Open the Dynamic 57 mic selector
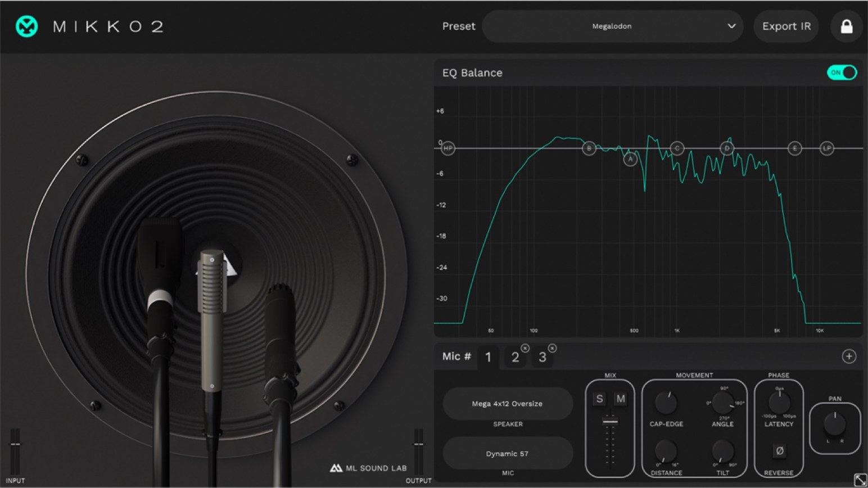Screen dimensions: 868x488 pyautogui.click(x=508, y=454)
